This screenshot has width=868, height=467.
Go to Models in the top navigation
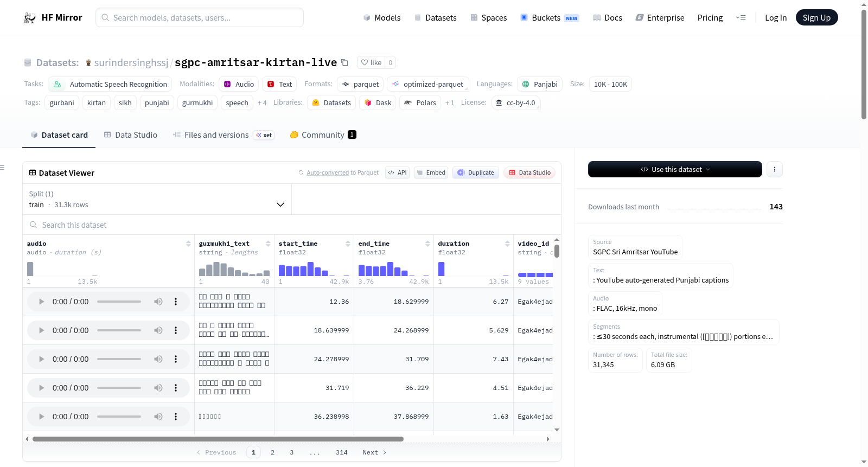382,17
